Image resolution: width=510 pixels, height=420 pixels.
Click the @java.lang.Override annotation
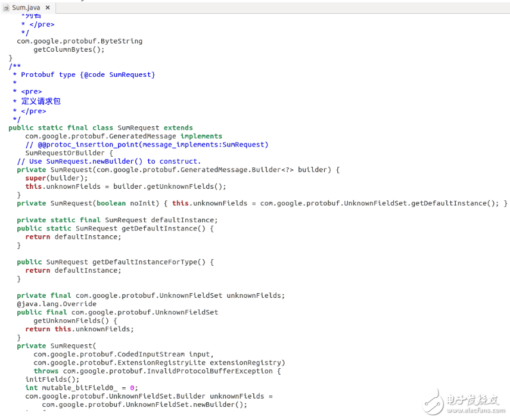pos(57,304)
